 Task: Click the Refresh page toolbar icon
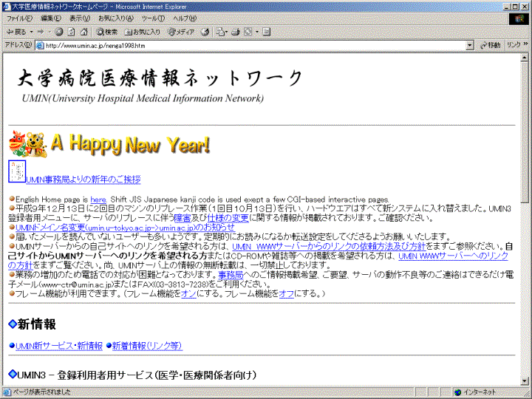(x=72, y=32)
